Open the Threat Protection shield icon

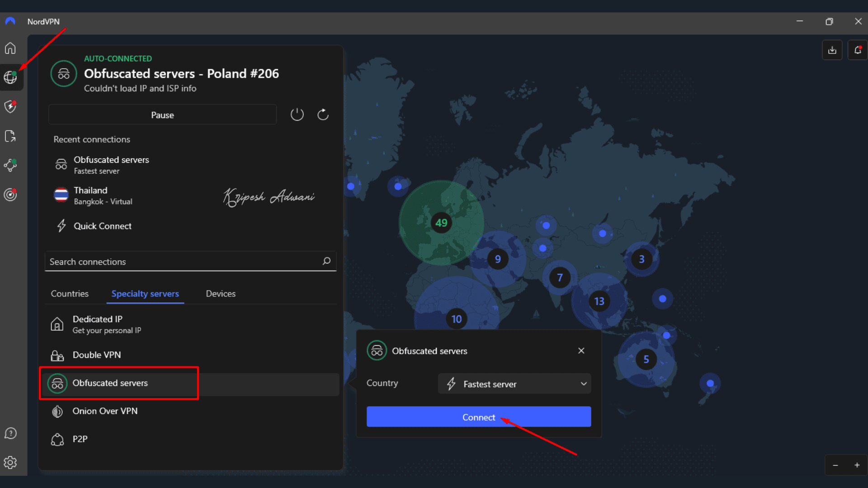10,107
